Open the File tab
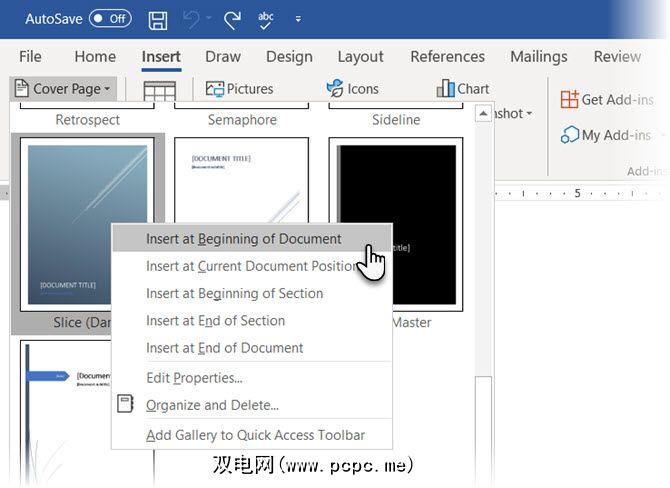Viewport: 670px width, 488px height. tap(30, 56)
